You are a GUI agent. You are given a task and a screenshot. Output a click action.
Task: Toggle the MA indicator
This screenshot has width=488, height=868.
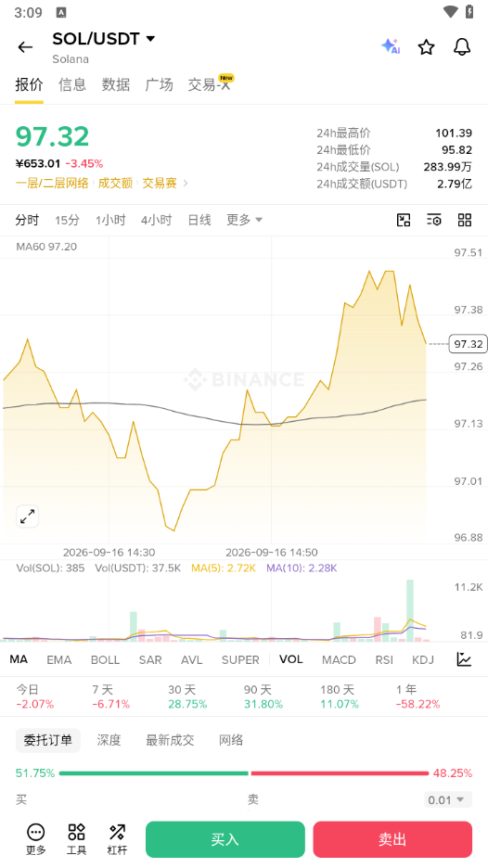pos(19,659)
